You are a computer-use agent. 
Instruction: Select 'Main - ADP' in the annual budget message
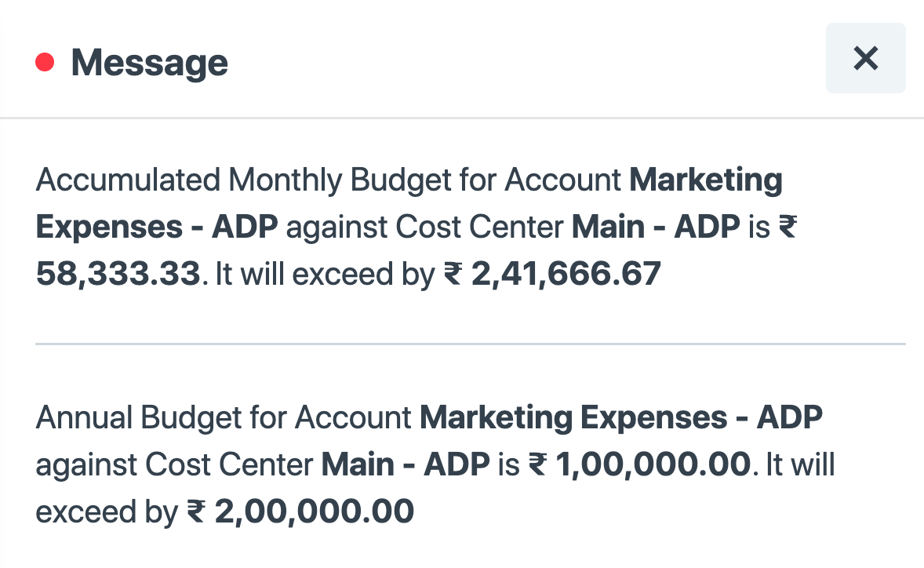pyautogui.click(x=406, y=465)
